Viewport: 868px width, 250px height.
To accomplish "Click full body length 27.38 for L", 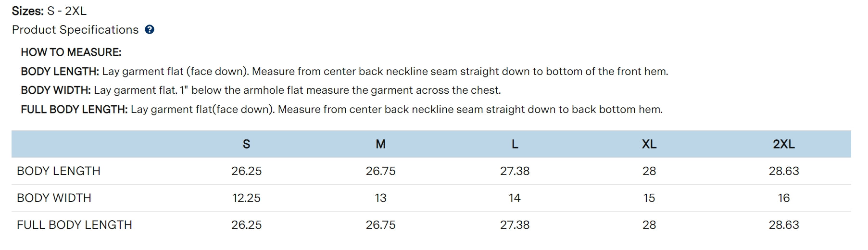I will tap(515, 225).
